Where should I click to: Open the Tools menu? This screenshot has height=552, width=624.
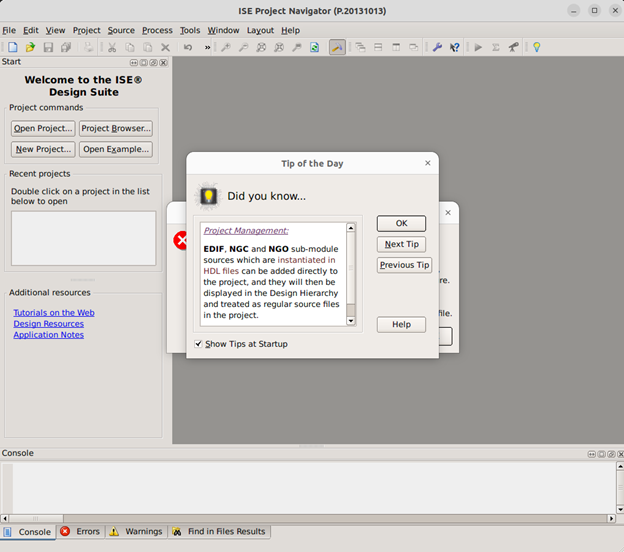tap(190, 30)
